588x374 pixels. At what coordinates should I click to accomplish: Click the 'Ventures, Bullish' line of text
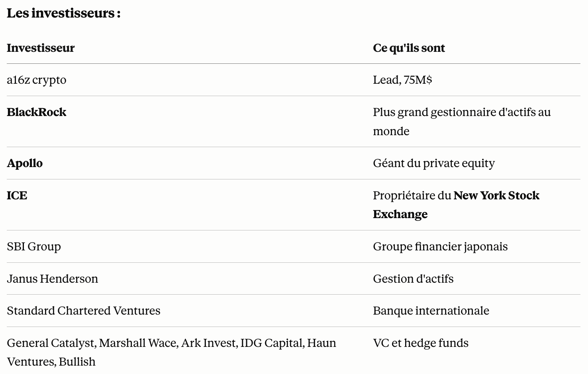51,362
